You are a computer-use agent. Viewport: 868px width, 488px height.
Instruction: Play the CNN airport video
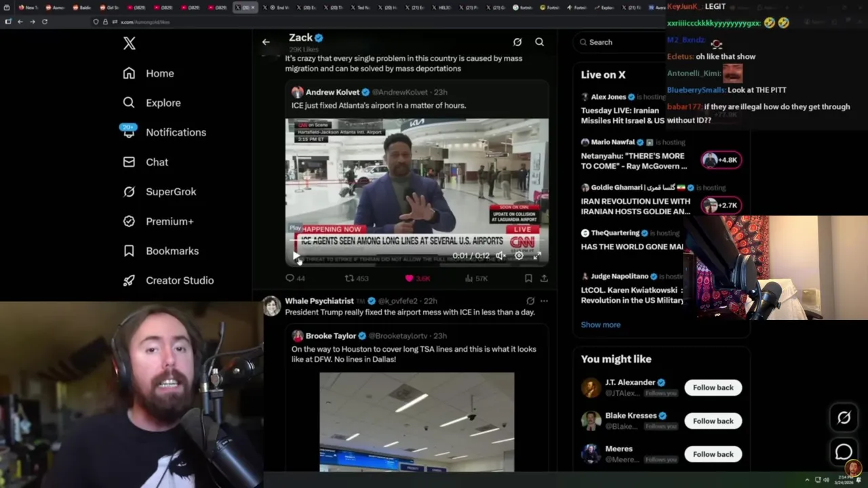tap(296, 256)
